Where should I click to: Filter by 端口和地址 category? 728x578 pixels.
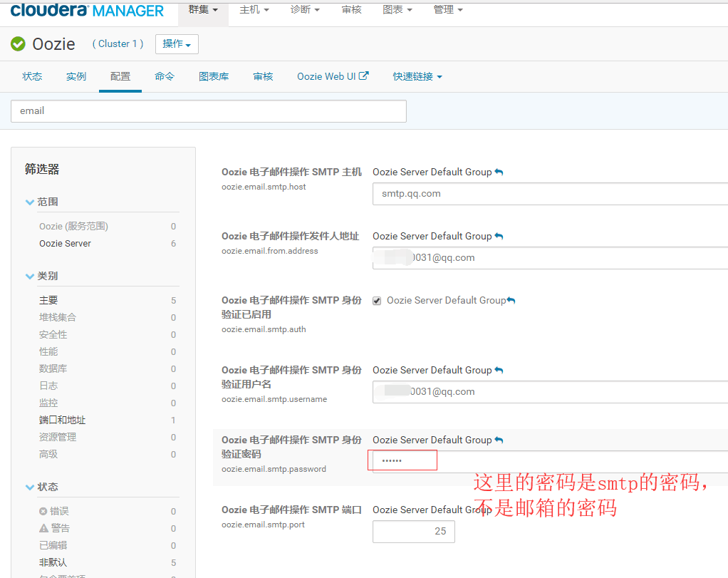point(62,420)
